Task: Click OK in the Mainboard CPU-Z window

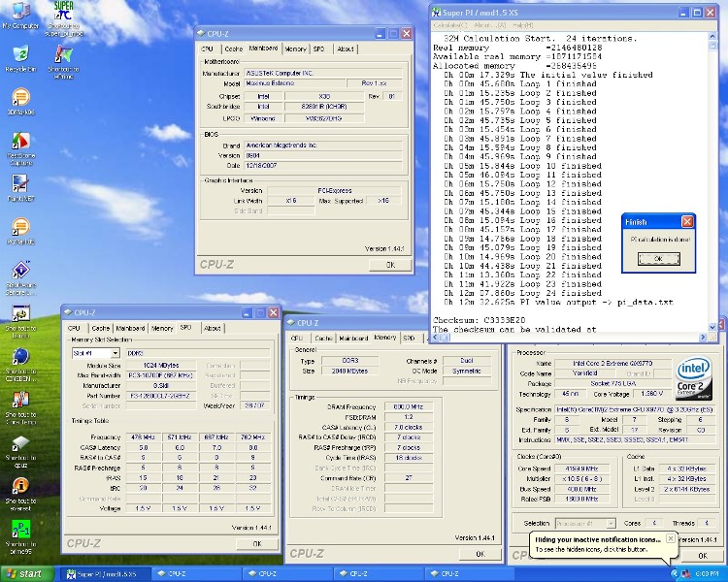Action: 390,265
